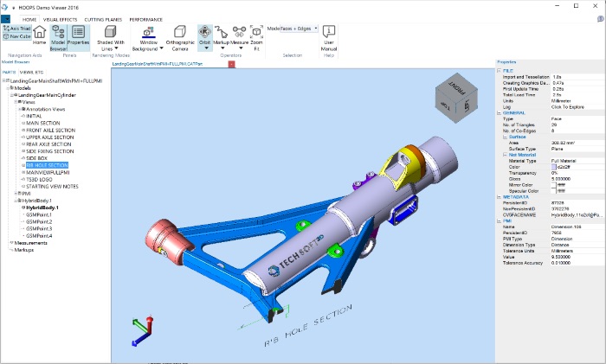Collapse the FILE properties section

[499, 71]
